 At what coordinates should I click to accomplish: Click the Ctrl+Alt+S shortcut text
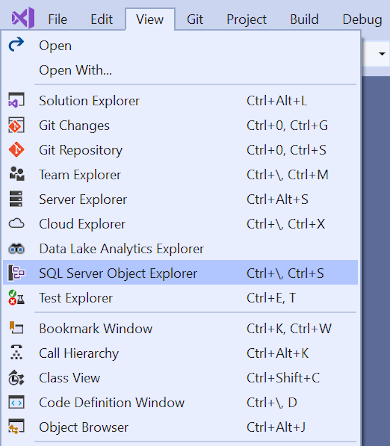click(277, 199)
